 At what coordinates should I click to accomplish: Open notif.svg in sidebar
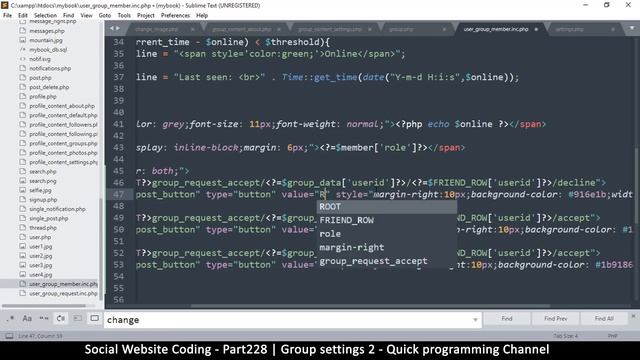pos(40,59)
